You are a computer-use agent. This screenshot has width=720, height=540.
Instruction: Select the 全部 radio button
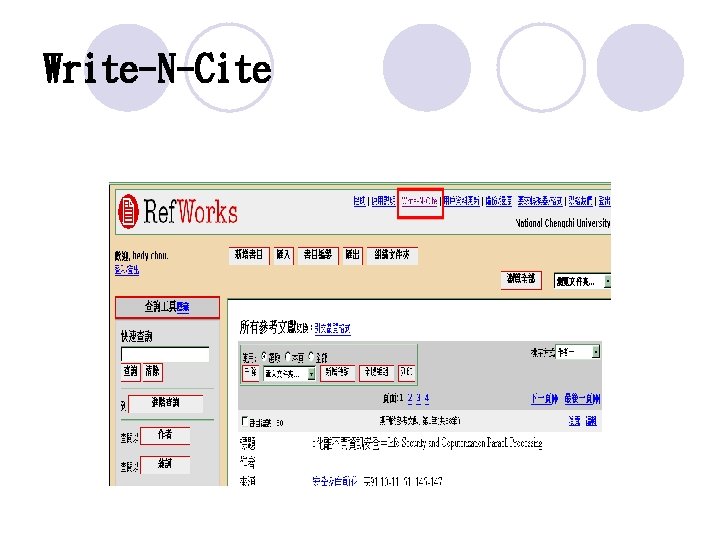pos(311,356)
